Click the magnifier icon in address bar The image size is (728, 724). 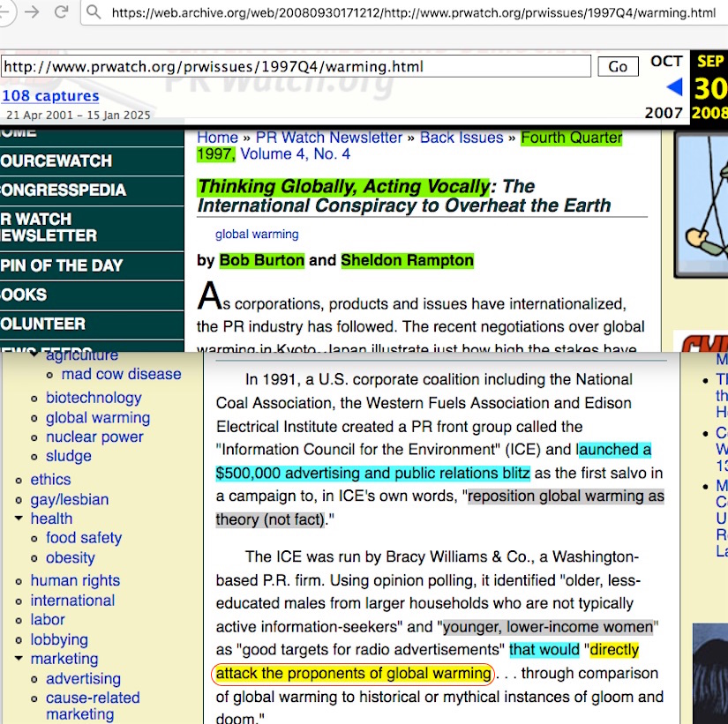(x=94, y=13)
